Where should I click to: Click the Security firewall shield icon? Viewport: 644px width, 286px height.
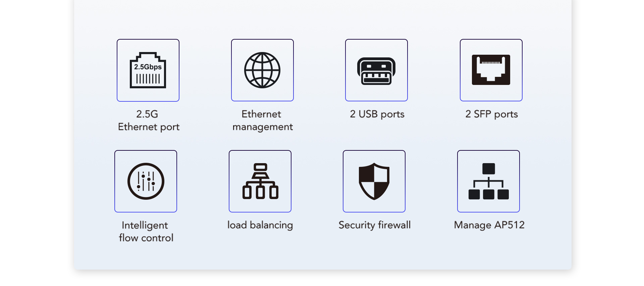click(x=374, y=181)
